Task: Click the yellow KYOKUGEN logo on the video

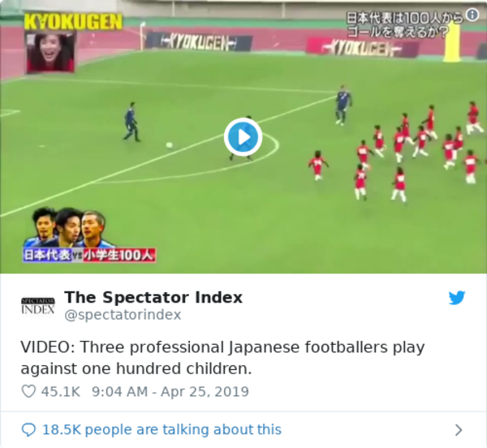Action: point(74,22)
